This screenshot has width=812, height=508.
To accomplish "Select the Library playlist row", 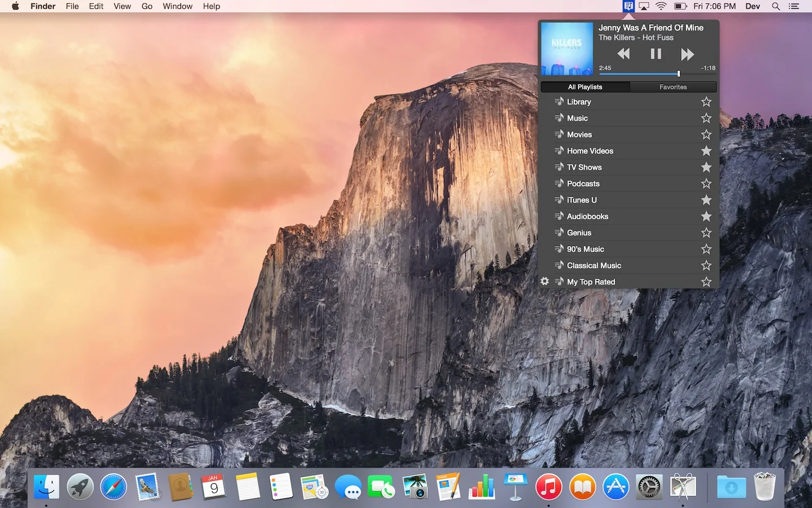I will click(629, 102).
